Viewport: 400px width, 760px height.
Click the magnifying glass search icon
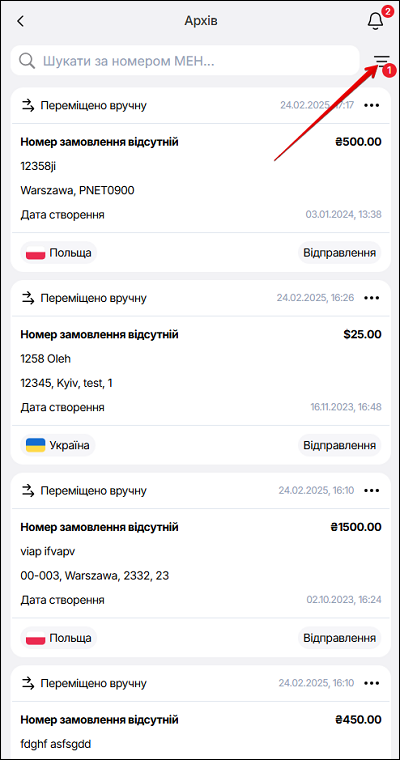coord(27,61)
